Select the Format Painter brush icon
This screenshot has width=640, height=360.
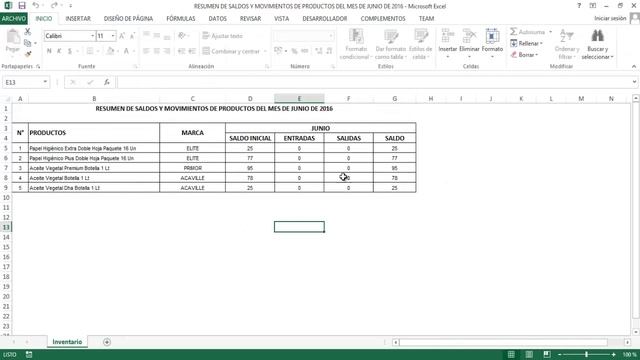(x=28, y=53)
